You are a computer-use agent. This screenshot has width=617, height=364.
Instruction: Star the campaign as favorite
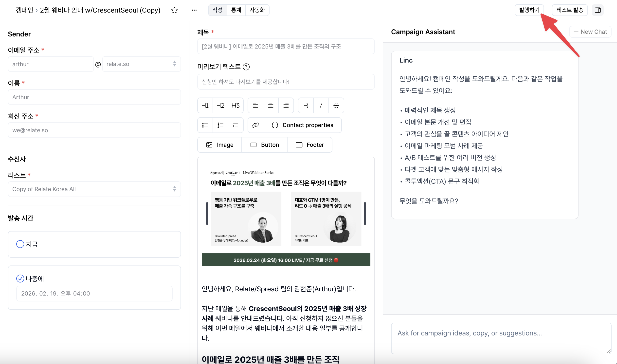174,10
